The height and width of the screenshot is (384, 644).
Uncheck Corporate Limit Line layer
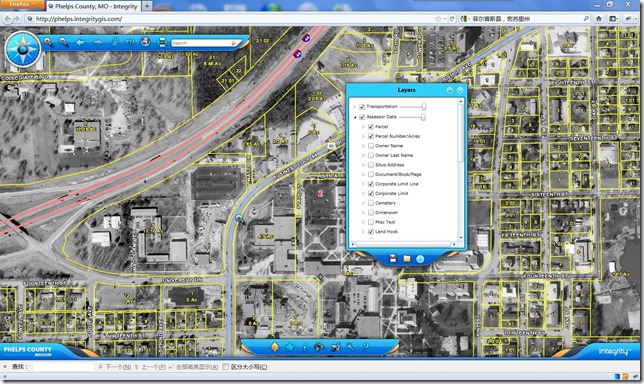coord(371,184)
